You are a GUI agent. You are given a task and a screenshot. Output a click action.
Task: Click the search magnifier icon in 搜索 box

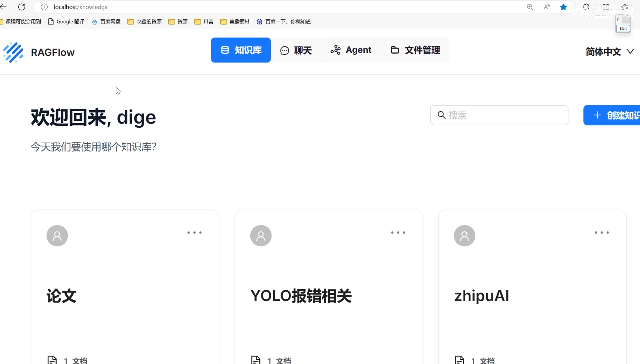tap(441, 115)
